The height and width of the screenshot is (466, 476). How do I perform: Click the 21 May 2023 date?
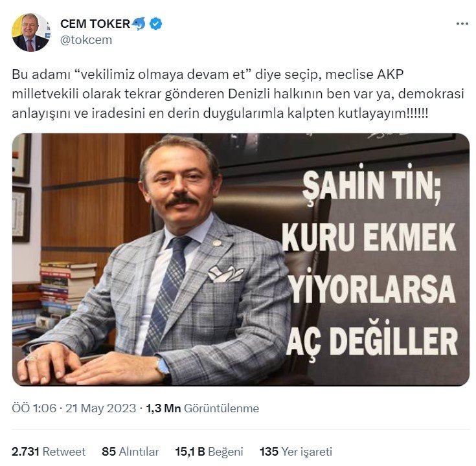100,408
